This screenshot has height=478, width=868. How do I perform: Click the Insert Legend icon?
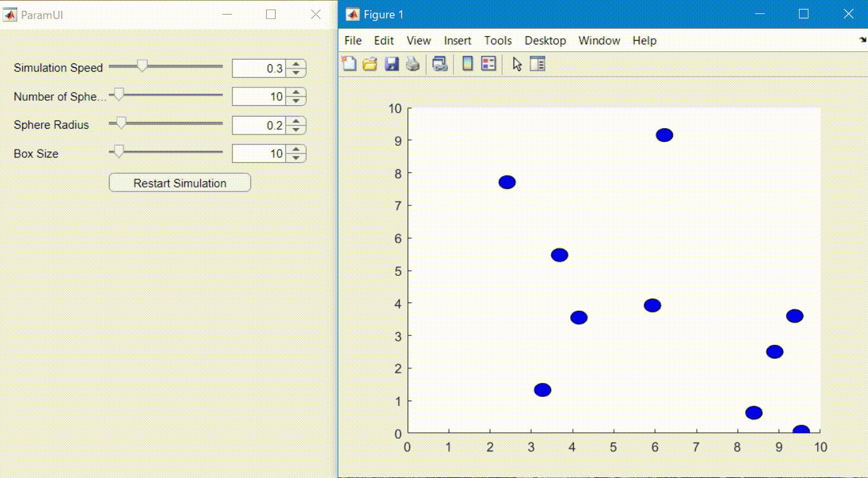(x=488, y=63)
